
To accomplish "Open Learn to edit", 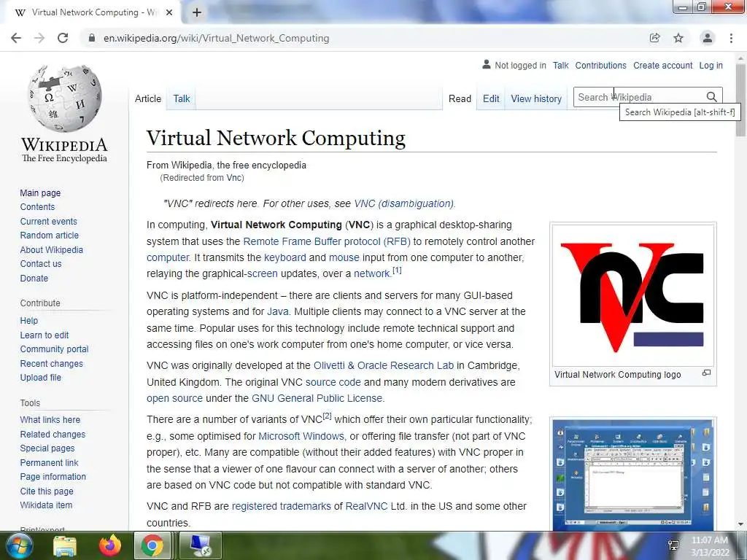I will (x=44, y=335).
